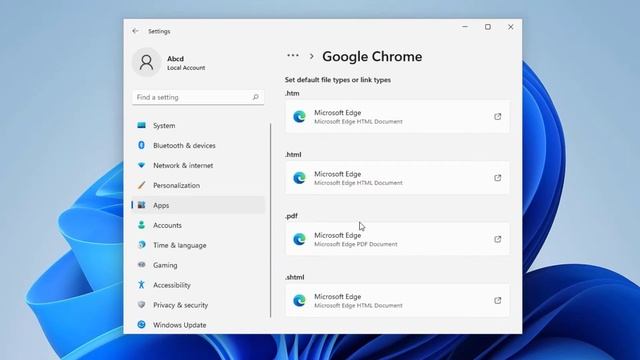Click the Edge icon under .shtml
This screenshot has width=640, height=360.
(x=299, y=300)
